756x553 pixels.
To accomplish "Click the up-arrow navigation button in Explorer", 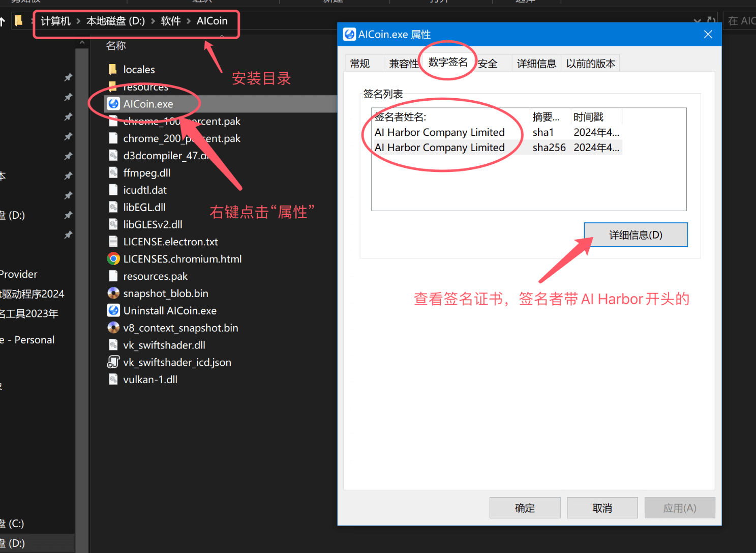I will pyautogui.click(x=3, y=21).
